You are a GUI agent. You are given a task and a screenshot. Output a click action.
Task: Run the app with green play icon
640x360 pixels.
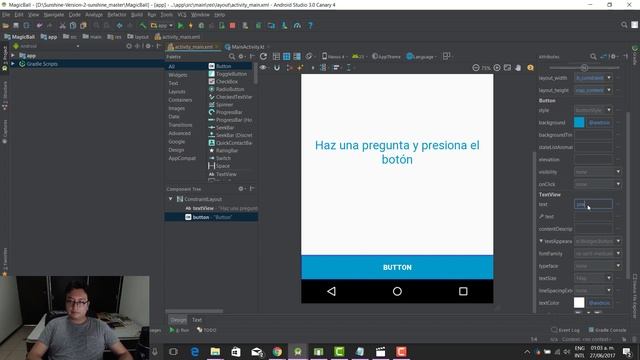[x=180, y=25]
